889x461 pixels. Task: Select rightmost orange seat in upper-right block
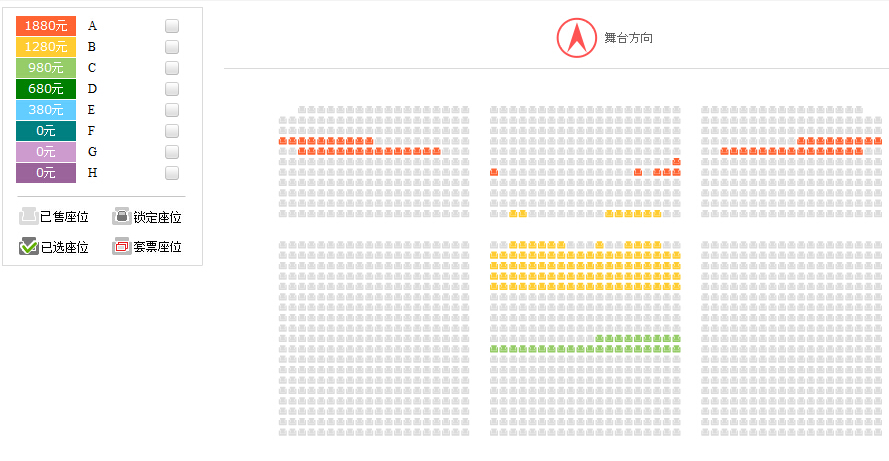coord(878,141)
